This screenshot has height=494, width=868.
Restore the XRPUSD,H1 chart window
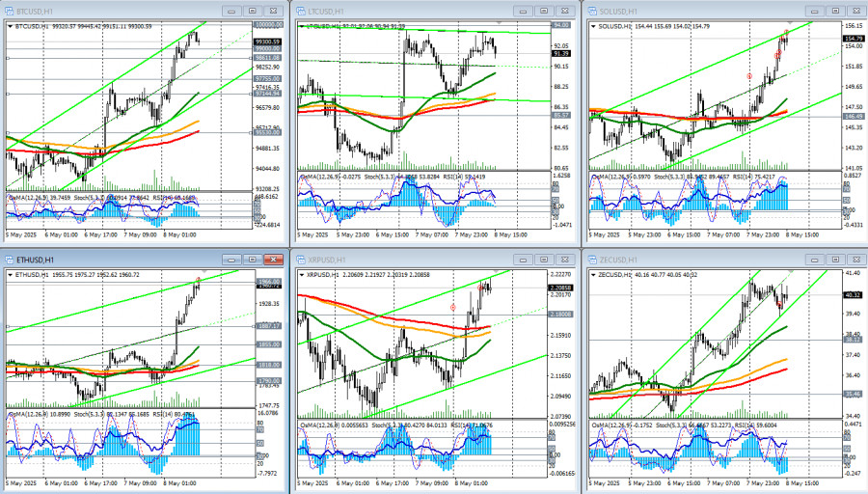point(544,260)
